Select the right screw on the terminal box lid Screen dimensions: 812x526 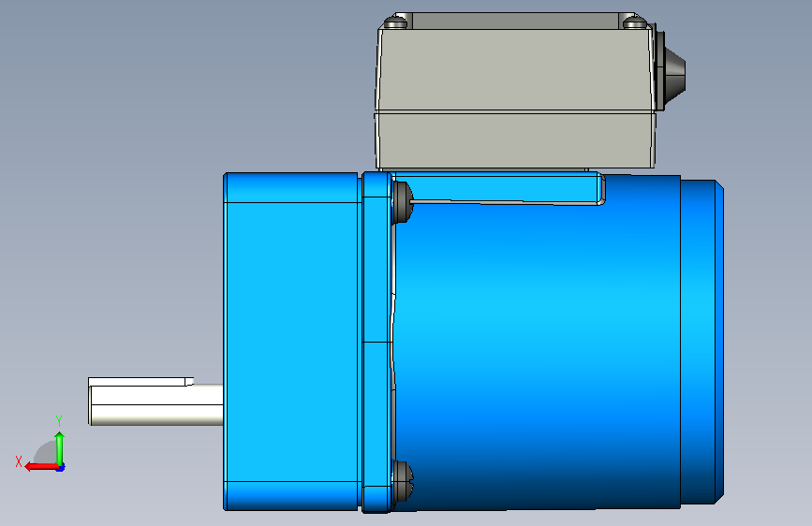(x=634, y=22)
